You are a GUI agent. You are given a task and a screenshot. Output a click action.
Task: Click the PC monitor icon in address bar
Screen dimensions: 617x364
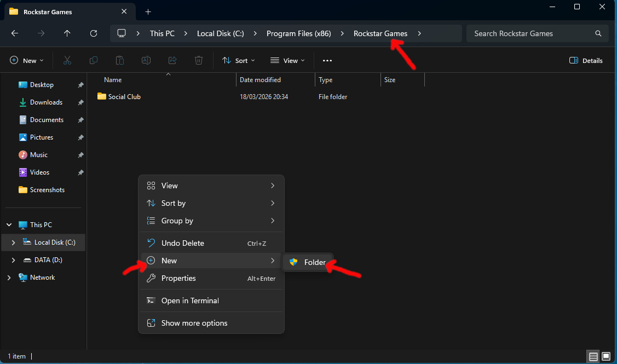(x=122, y=33)
